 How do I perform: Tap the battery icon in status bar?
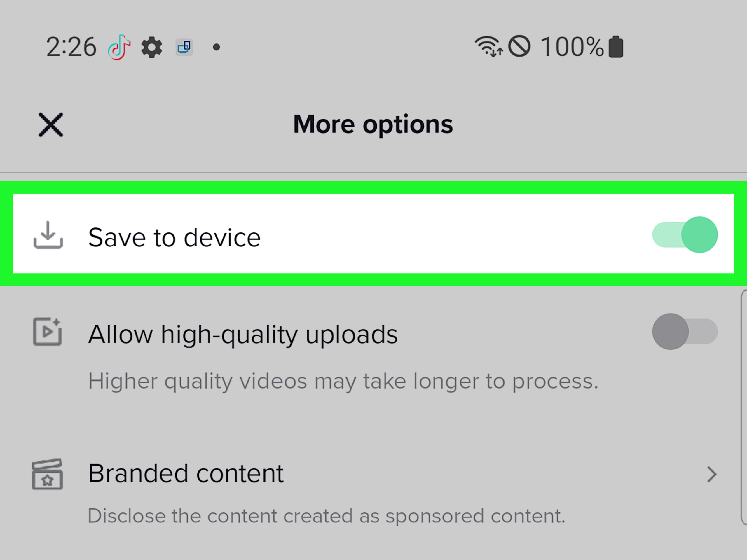tap(616, 47)
